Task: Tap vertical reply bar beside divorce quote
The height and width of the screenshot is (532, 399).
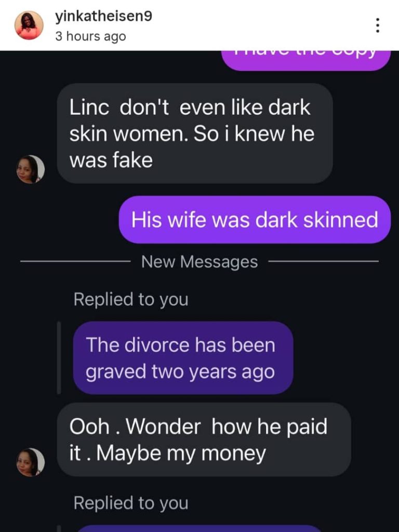Action: (59, 358)
